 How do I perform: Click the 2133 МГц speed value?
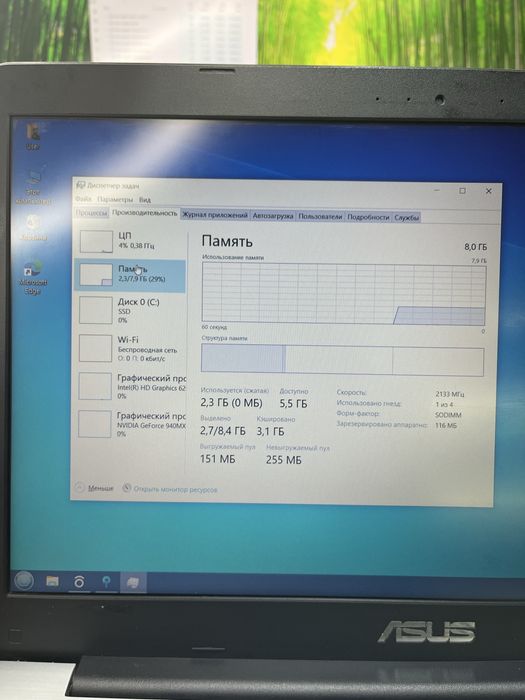[450, 394]
